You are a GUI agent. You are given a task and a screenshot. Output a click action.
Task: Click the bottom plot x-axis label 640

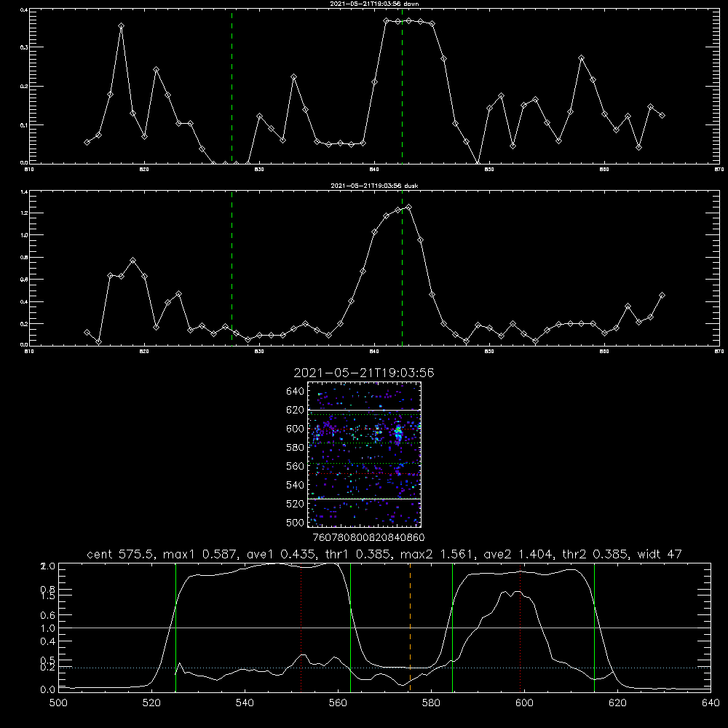pos(711,703)
